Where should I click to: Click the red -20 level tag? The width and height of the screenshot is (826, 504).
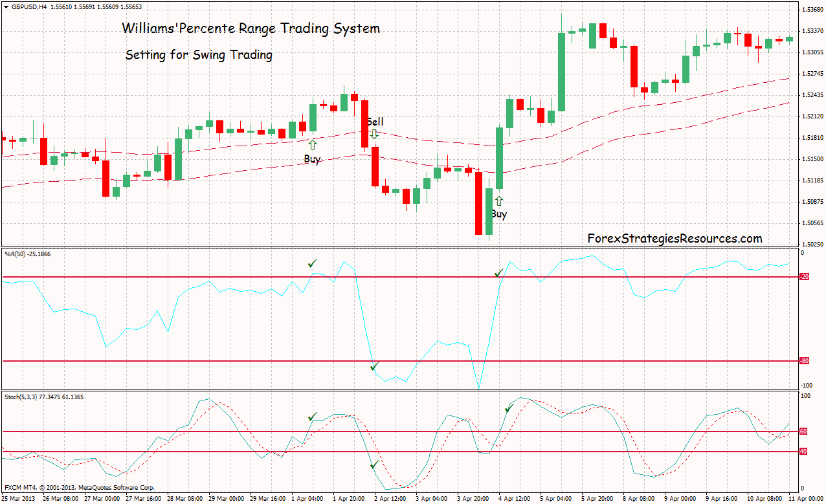click(x=805, y=277)
